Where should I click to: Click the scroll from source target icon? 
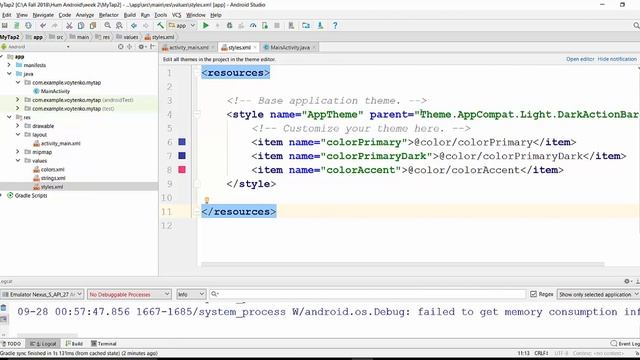coord(120,47)
